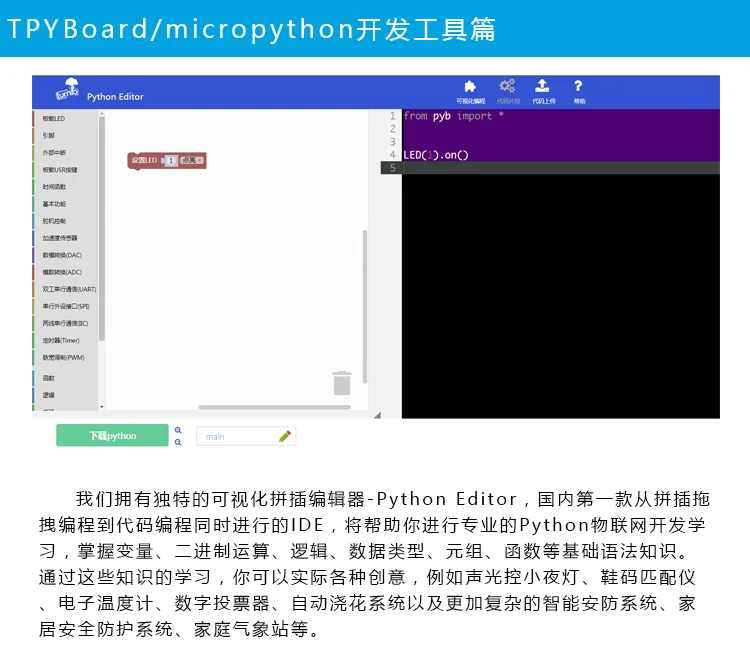
Task: Click the category list scroll-up arrow
Action: point(101,114)
